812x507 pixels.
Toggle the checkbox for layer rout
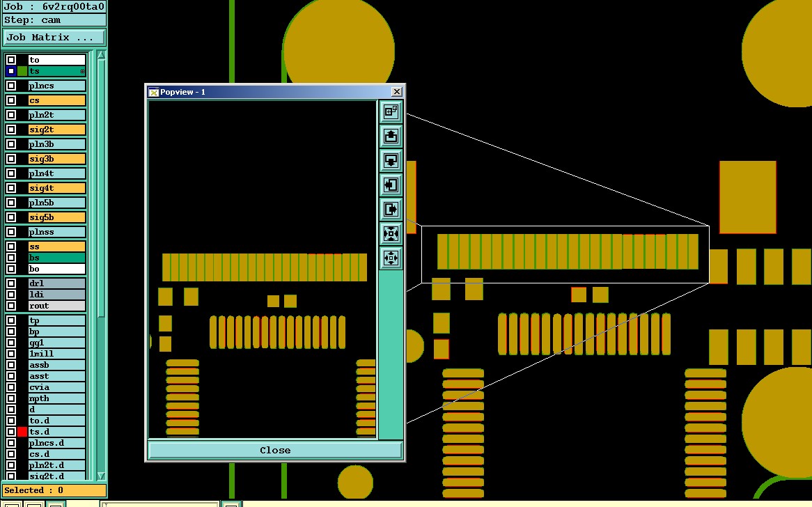(x=11, y=306)
